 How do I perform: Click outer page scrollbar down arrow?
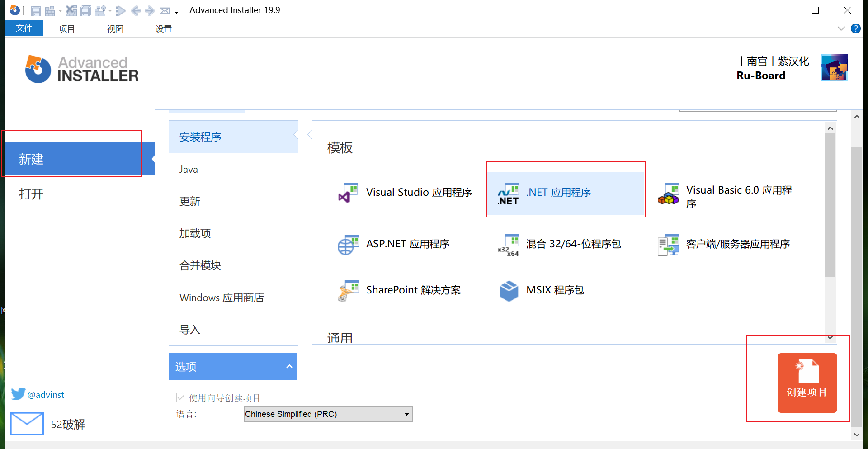(x=857, y=435)
